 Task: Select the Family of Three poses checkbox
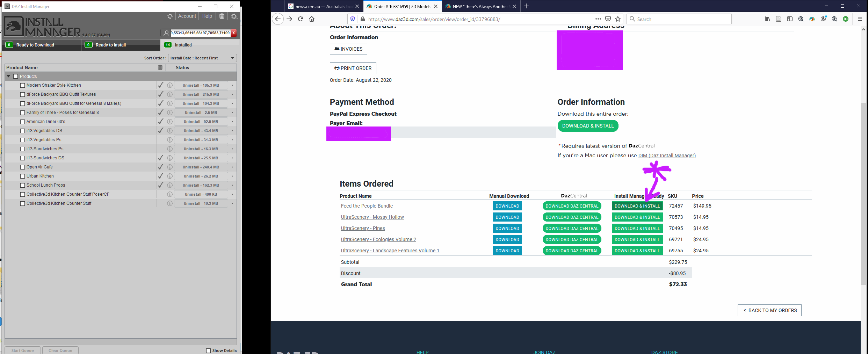23,113
